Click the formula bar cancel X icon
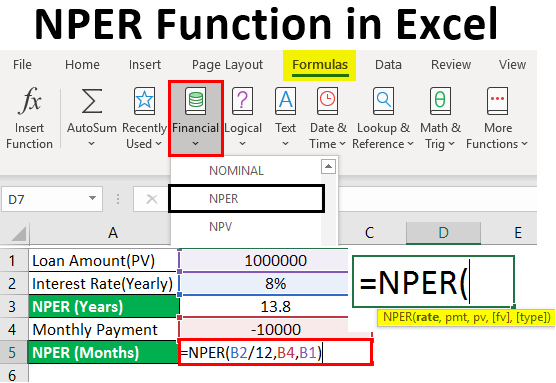Screen dimensions: 556x383 (x=152, y=199)
